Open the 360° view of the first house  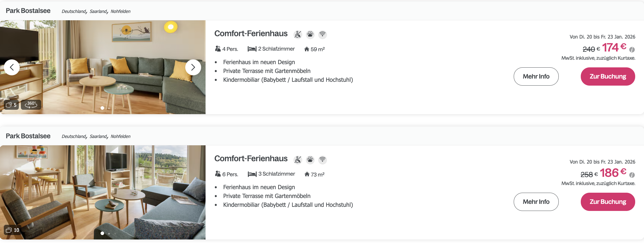31,105
